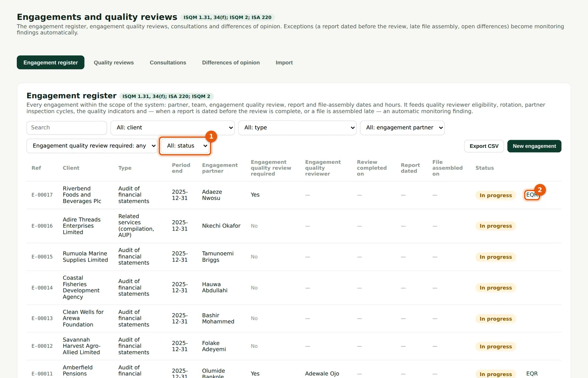Click the Yes value for E-00017
588x378 pixels.
point(255,195)
